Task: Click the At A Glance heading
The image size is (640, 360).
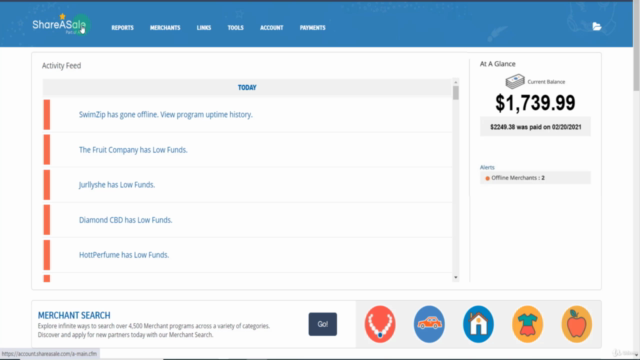Action: click(498, 64)
